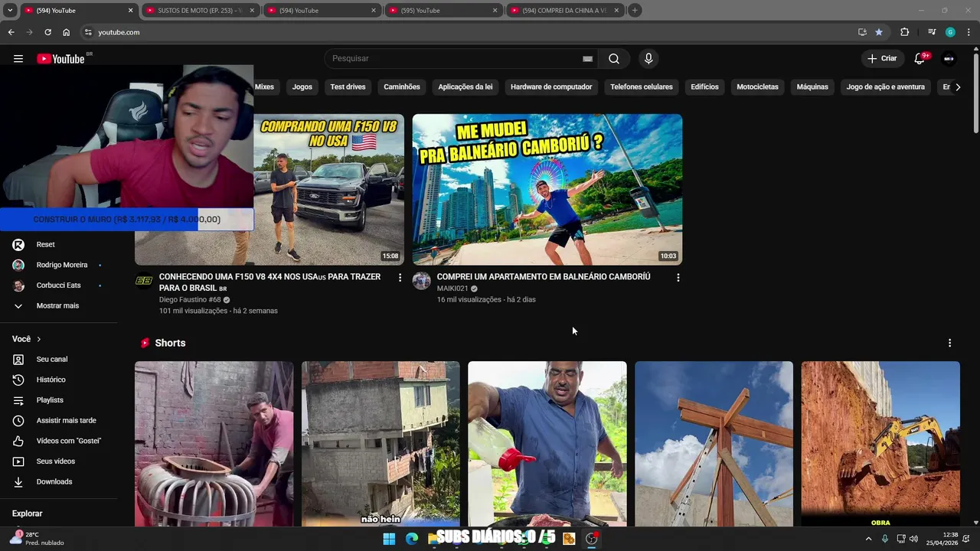Screen dimensions: 980x551
Task: Click title COMPREI UM APARTAMENTO EM BALNEÁRIO CAMBORIÚ
Action: tap(544, 277)
